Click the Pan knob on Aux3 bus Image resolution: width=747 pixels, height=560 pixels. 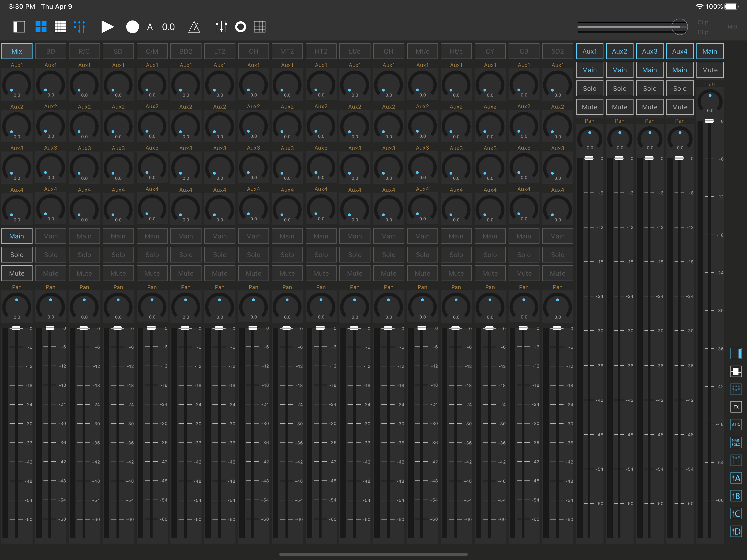[650, 138]
